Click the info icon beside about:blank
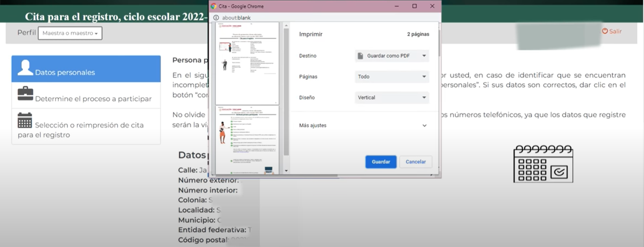The image size is (644, 247). (x=216, y=18)
